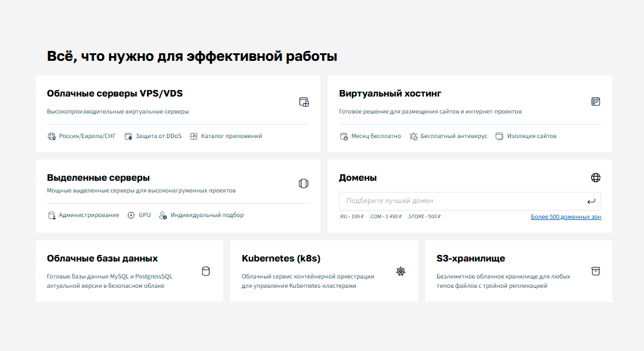Open the Облачные базы данных heading
The width and height of the screenshot is (644, 351).
tap(102, 259)
